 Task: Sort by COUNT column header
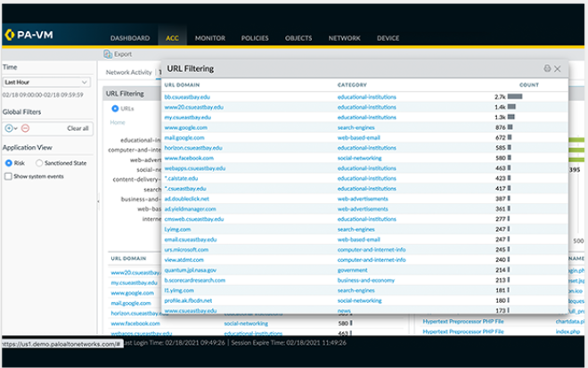click(x=529, y=85)
